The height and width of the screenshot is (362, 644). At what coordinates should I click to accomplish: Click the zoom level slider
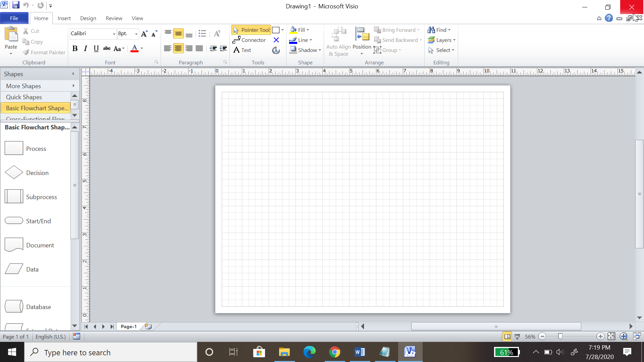coord(560,336)
